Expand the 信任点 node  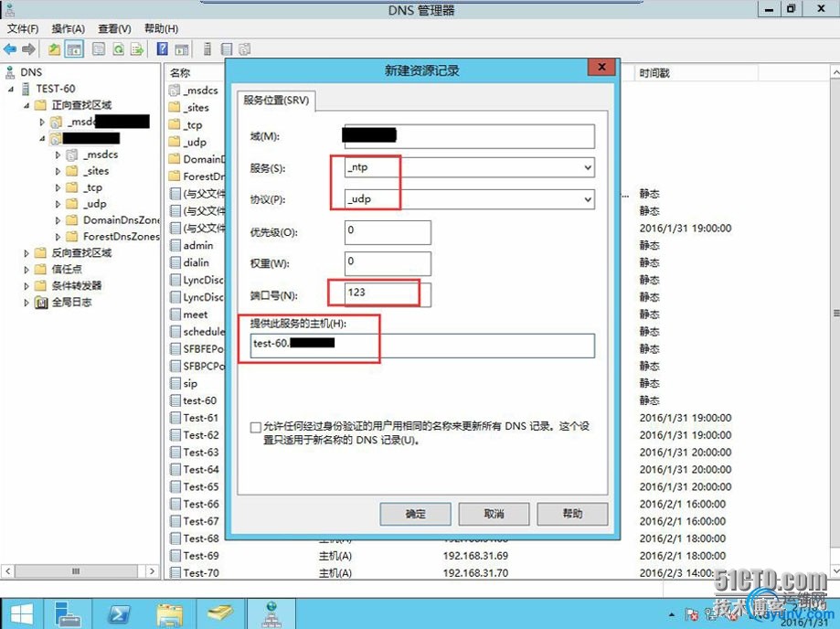(x=27, y=270)
